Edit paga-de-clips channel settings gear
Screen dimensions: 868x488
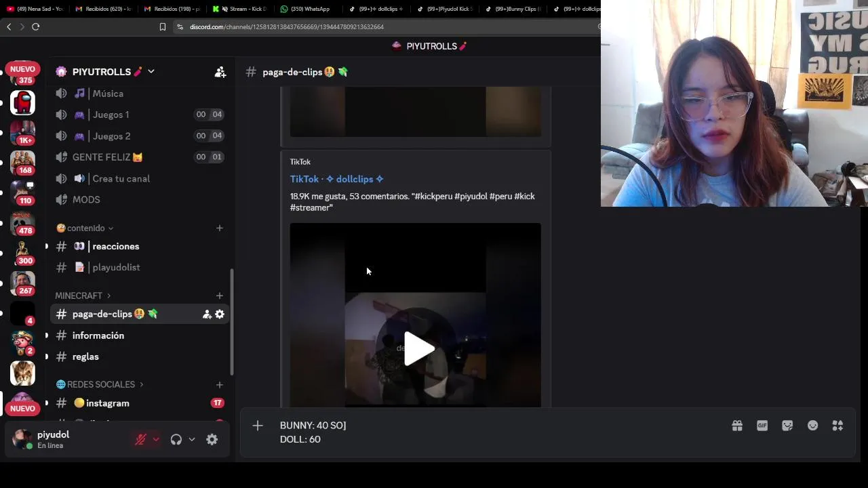coord(220,314)
